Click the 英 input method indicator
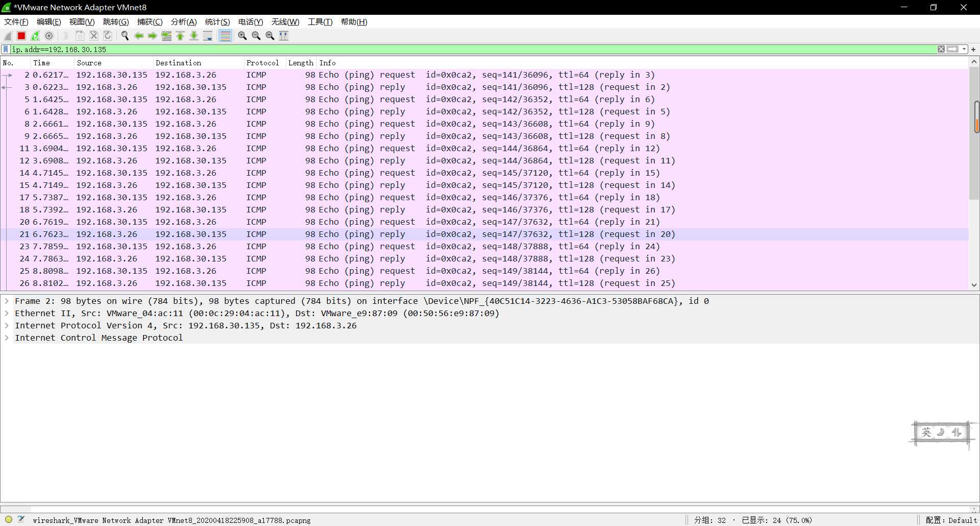The height and width of the screenshot is (526, 980). 926,433
